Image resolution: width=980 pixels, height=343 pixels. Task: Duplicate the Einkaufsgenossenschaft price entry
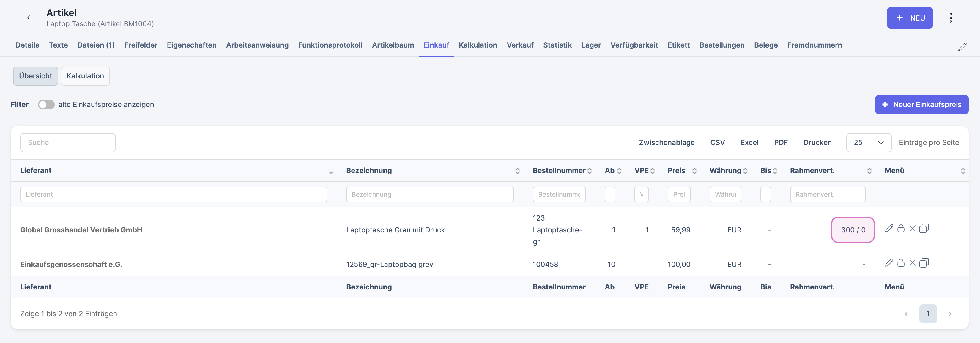click(924, 263)
